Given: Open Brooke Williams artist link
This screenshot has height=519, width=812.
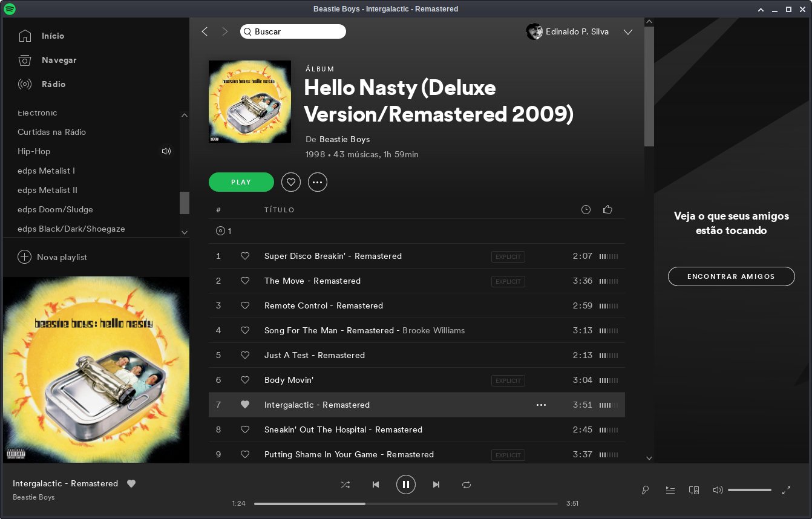Looking at the screenshot, I should pyautogui.click(x=434, y=330).
